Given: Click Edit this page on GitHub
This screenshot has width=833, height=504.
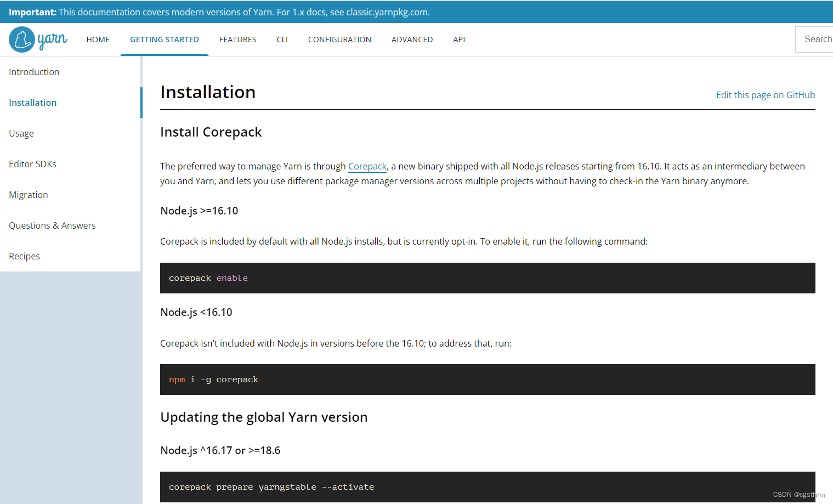Looking at the screenshot, I should 766,95.
